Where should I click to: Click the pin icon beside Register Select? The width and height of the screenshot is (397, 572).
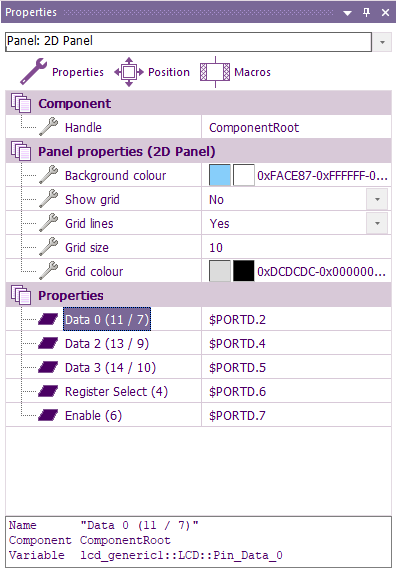pos(48,391)
